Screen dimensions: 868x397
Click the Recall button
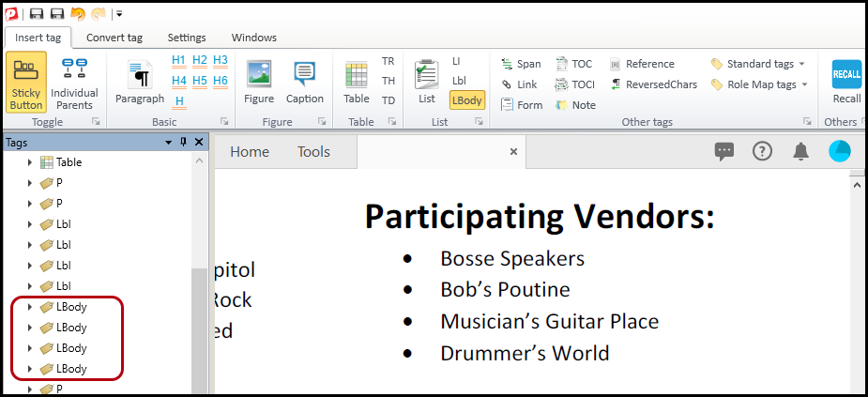(x=846, y=83)
